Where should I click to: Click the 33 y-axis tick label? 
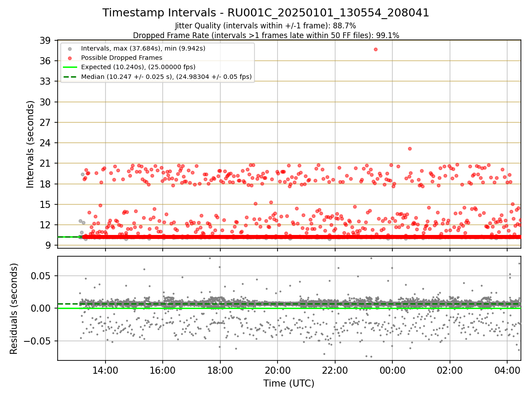click(45, 81)
